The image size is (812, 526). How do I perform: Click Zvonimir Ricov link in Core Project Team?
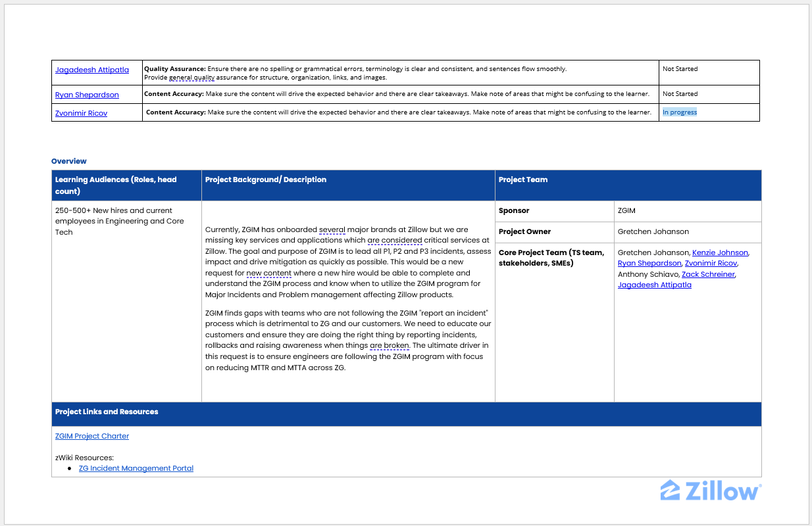pyautogui.click(x=711, y=263)
